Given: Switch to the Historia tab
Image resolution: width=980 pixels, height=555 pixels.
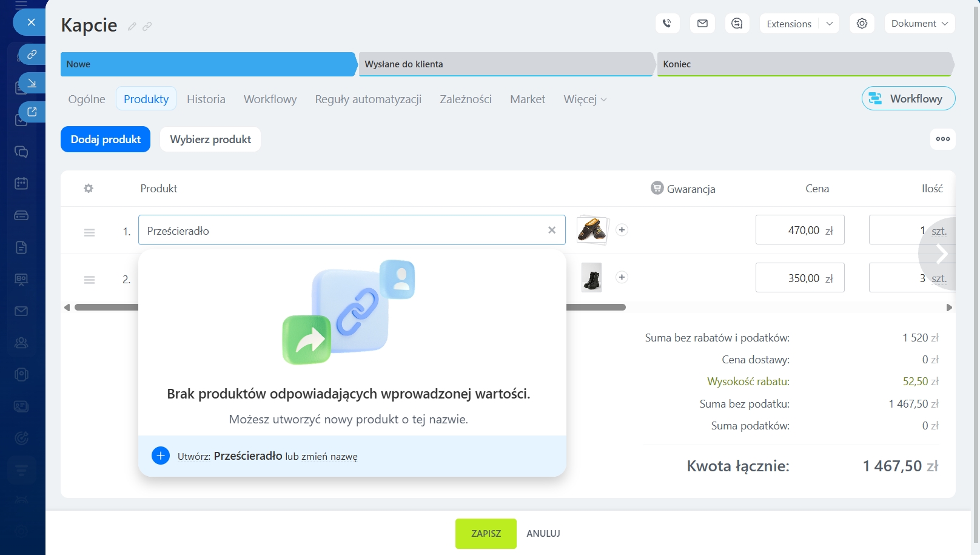Looking at the screenshot, I should pos(206,99).
